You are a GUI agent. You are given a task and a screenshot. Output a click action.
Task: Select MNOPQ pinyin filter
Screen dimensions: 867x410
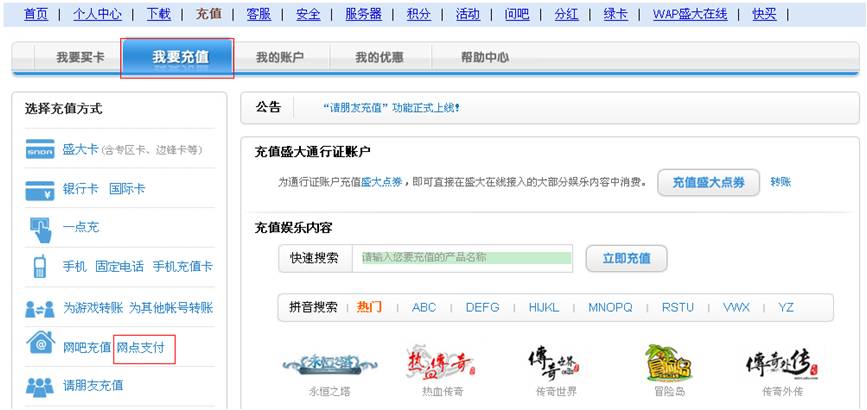tap(610, 307)
